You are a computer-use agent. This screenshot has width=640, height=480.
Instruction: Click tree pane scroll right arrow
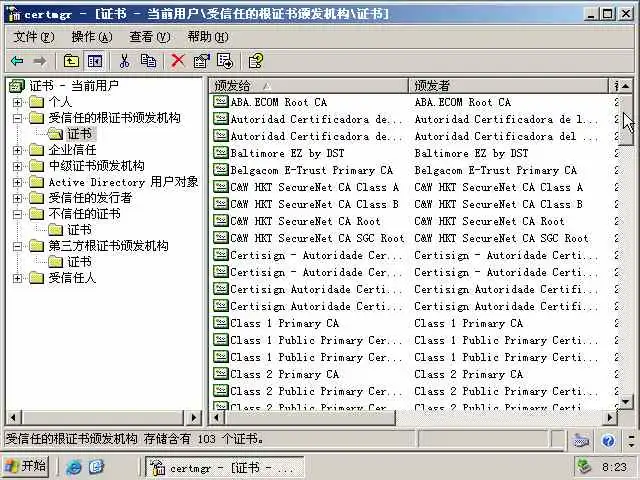pos(194,418)
